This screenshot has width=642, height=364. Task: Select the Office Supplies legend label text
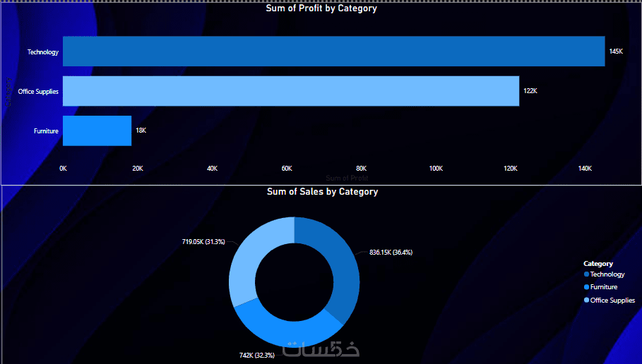pos(612,301)
